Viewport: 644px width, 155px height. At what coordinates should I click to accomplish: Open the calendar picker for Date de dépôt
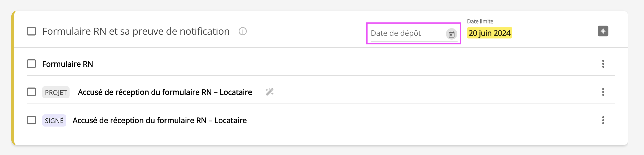[x=451, y=34]
